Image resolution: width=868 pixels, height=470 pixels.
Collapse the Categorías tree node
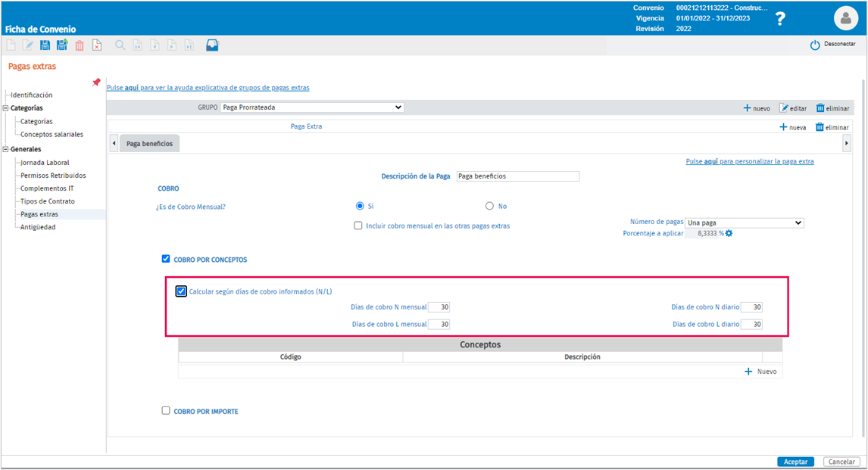(x=6, y=107)
